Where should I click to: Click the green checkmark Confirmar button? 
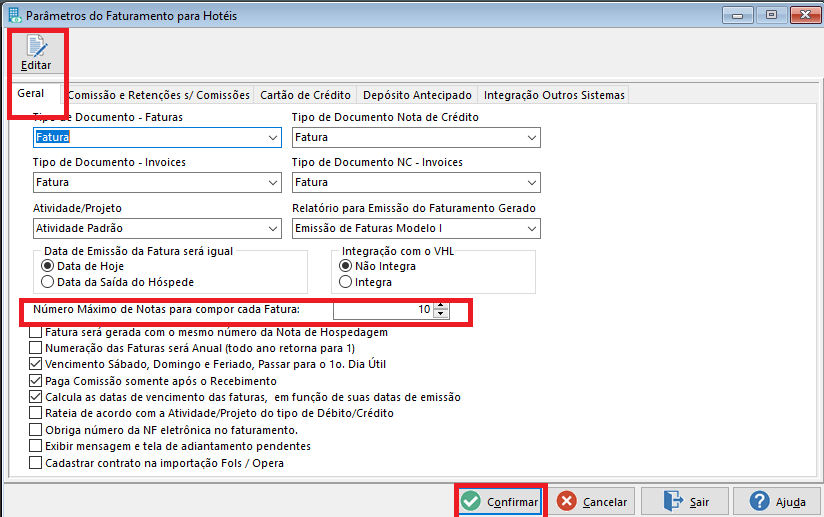(500, 502)
